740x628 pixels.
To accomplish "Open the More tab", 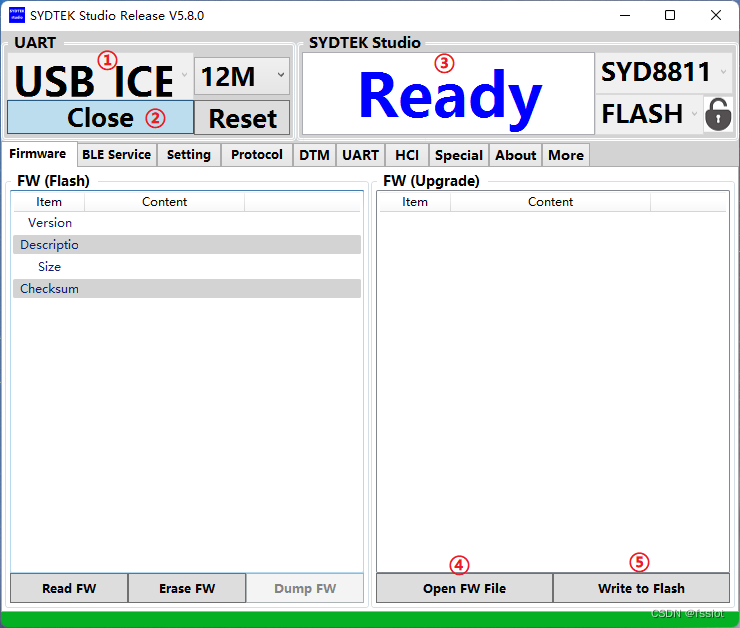I will click(566, 155).
